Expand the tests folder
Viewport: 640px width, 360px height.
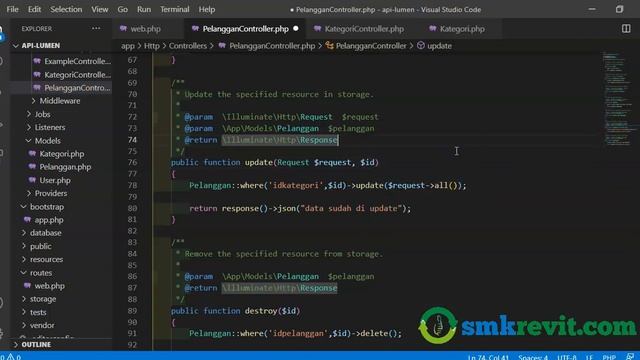point(38,312)
